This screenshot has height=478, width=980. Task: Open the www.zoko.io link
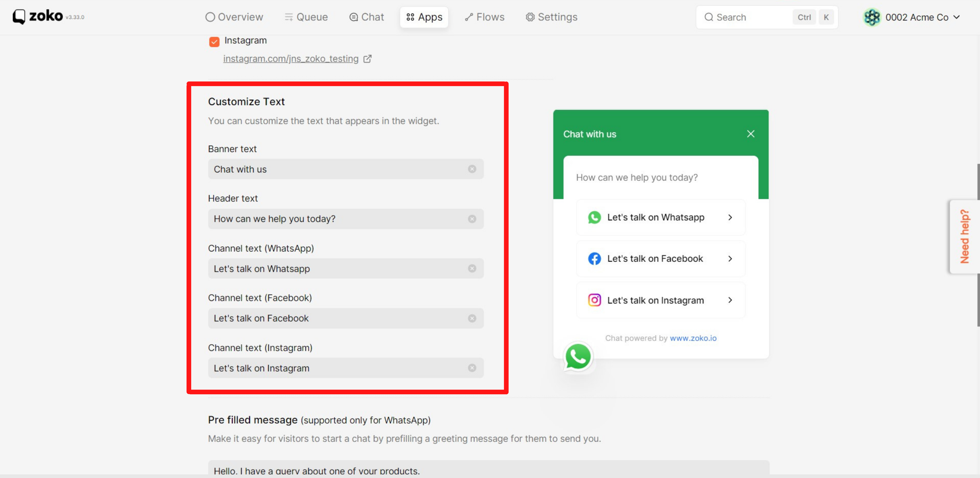693,338
